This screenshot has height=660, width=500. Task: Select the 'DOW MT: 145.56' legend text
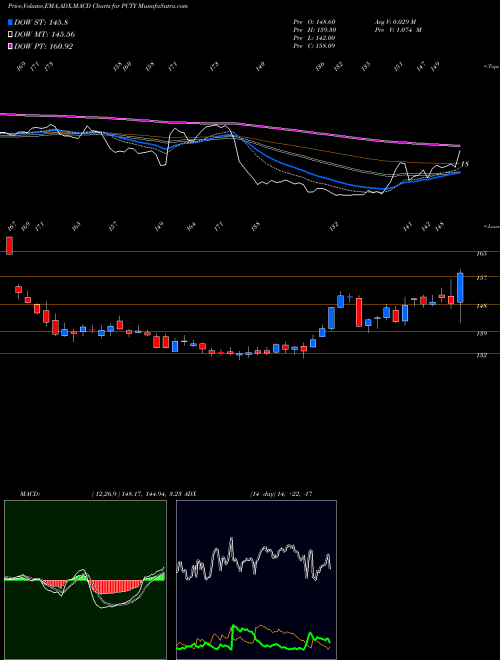tap(45, 35)
